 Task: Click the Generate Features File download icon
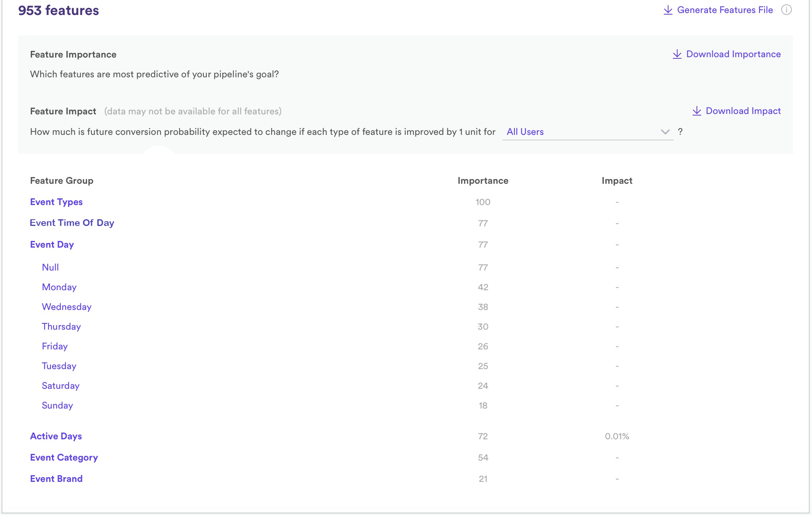pyautogui.click(x=668, y=10)
